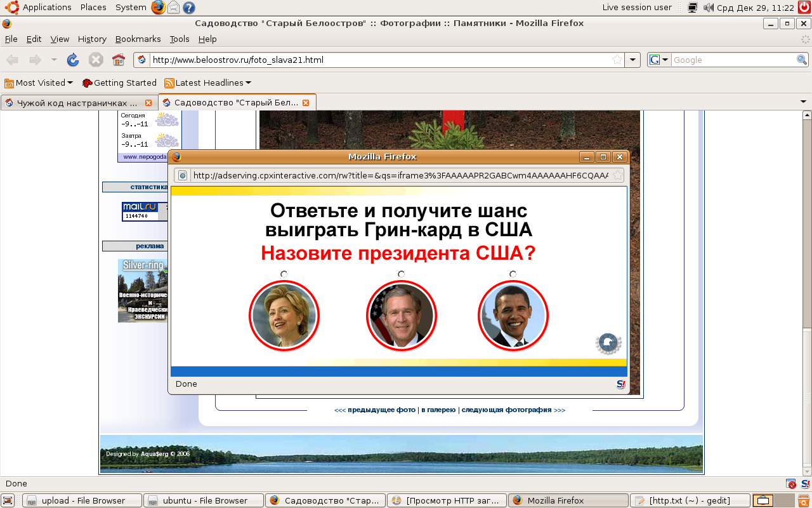Follow the предыдущее фото link
This screenshot has height=508, width=812.
(x=381, y=410)
